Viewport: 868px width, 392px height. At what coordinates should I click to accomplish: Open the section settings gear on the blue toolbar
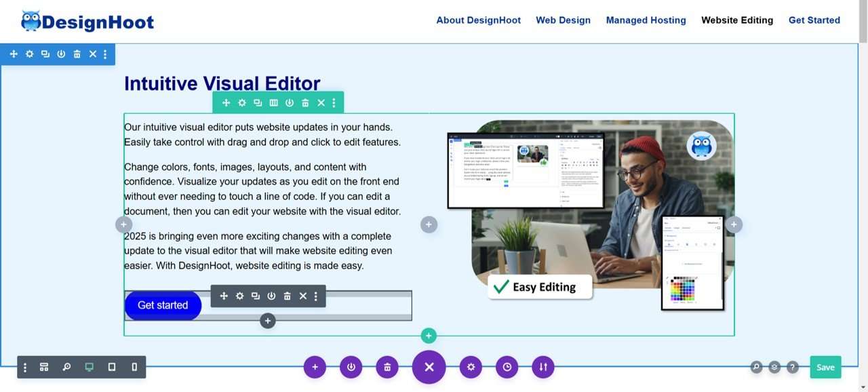(x=29, y=54)
